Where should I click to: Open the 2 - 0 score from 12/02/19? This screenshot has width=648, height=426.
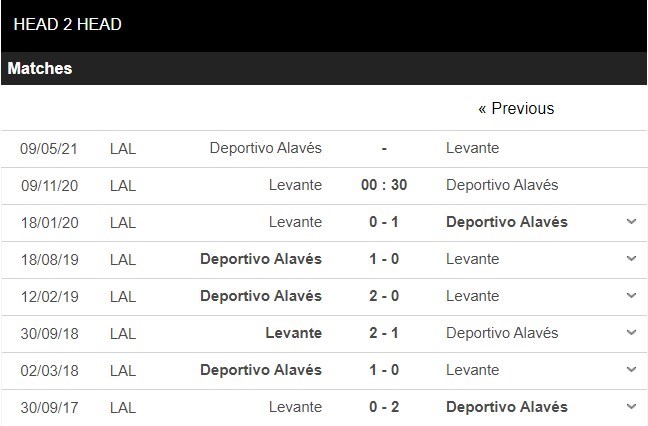click(x=384, y=296)
